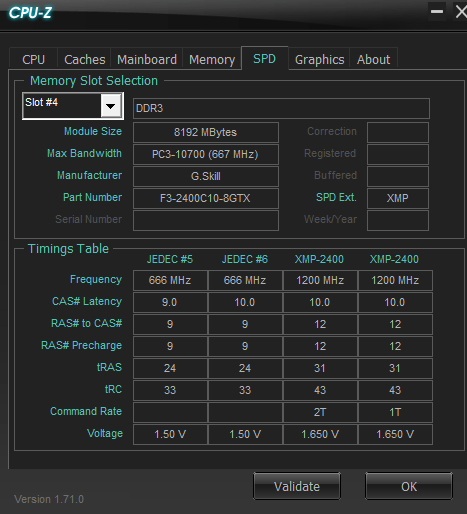Click the CPU-Z logo title
Image resolution: width=467 pixels, height=514 pixels.
click(x=30, y=13)
